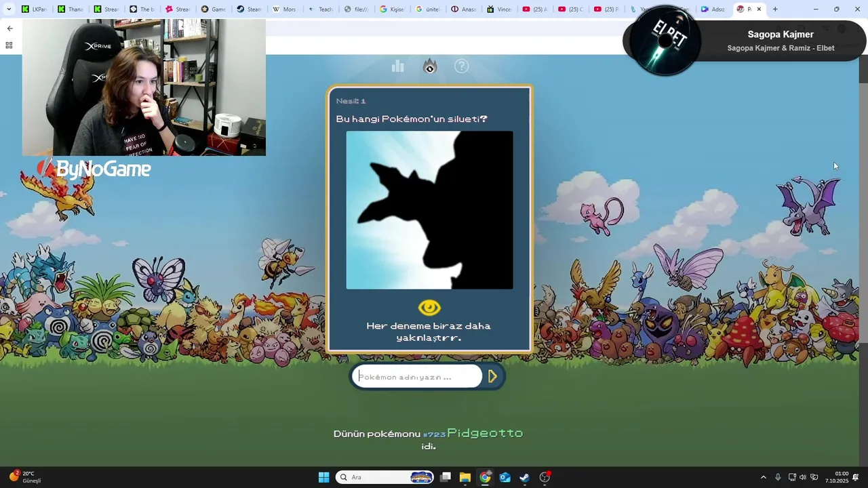This screenshot has height=488, width=868.
Task: Click the yellow eye hint icon
Action: (x=429, y=308)
